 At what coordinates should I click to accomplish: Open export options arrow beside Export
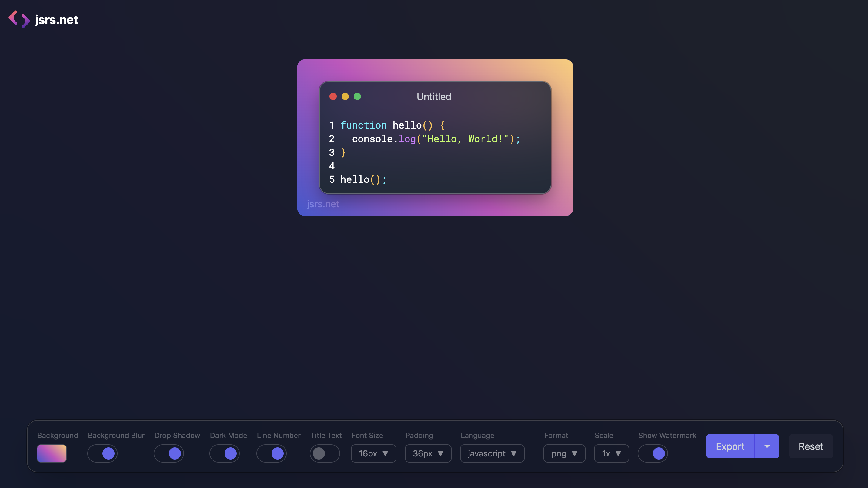click(x=767, y=446)
